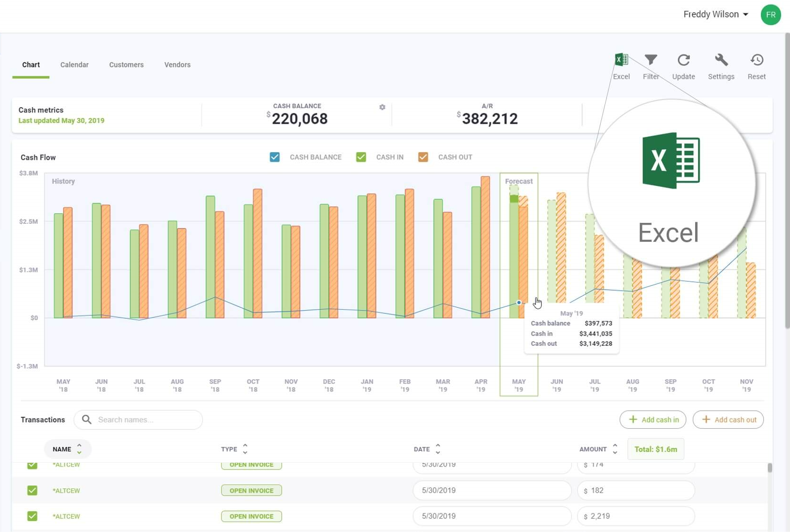Click Add cash in button

coord(652,420)
